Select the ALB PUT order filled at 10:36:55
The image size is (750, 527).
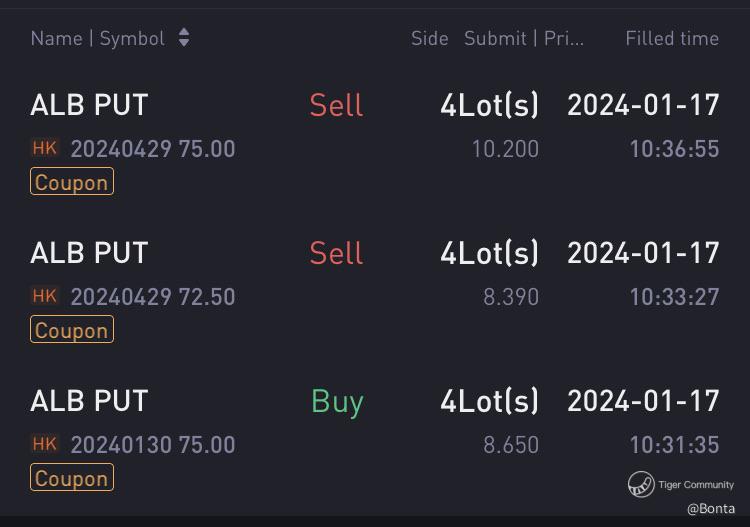point(89,105)
